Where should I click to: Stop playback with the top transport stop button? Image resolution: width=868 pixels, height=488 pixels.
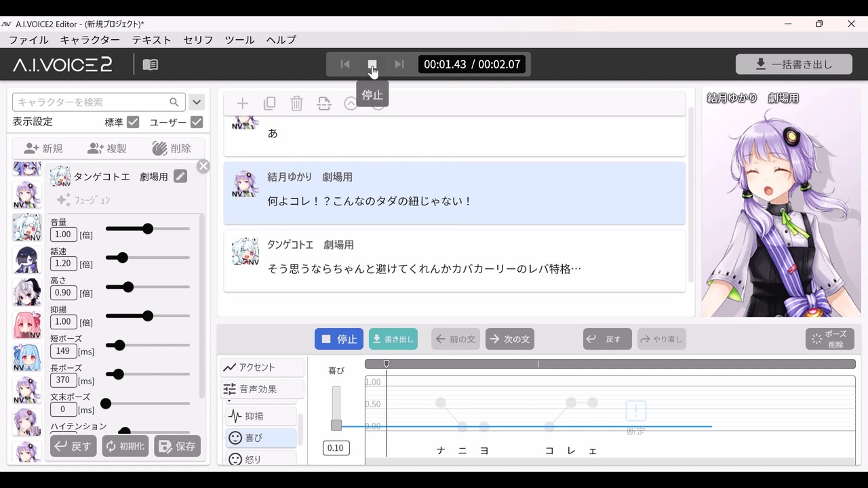click(x=372, y=64)
